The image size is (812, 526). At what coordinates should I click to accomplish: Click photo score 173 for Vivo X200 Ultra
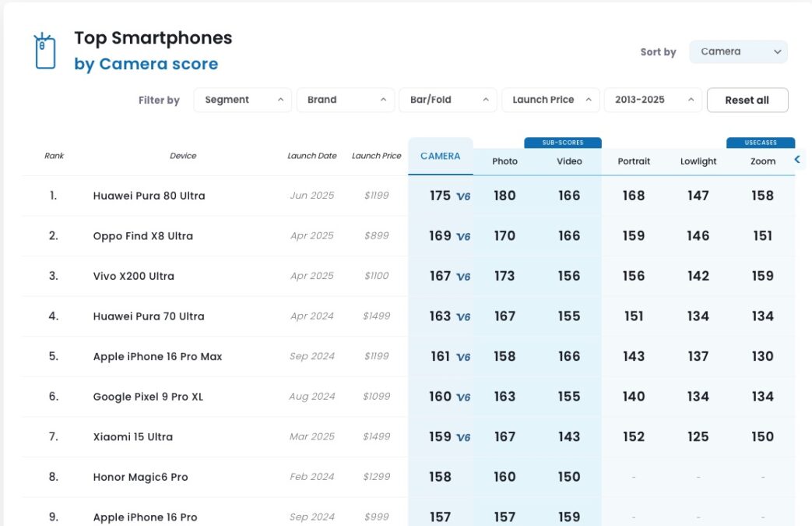505,276
